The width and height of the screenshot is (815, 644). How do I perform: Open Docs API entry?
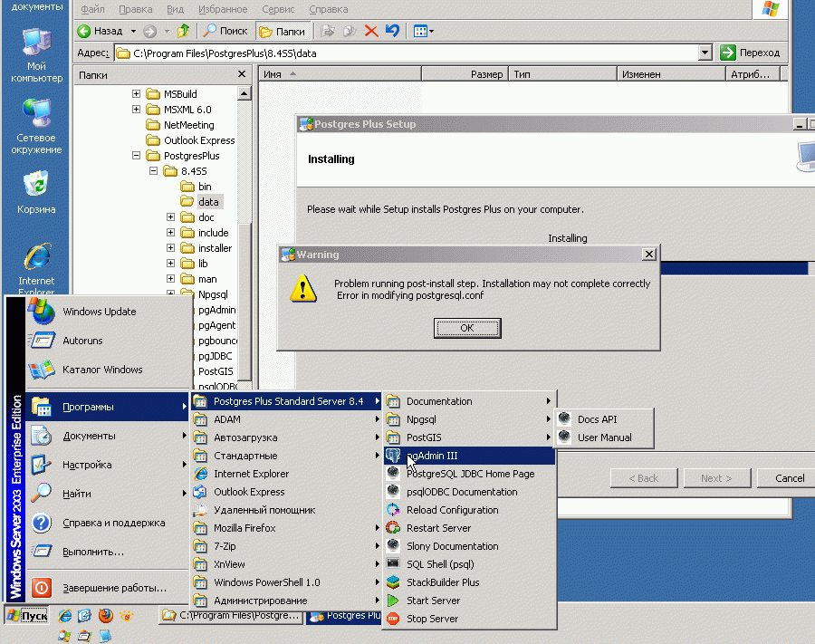[604, 419]
